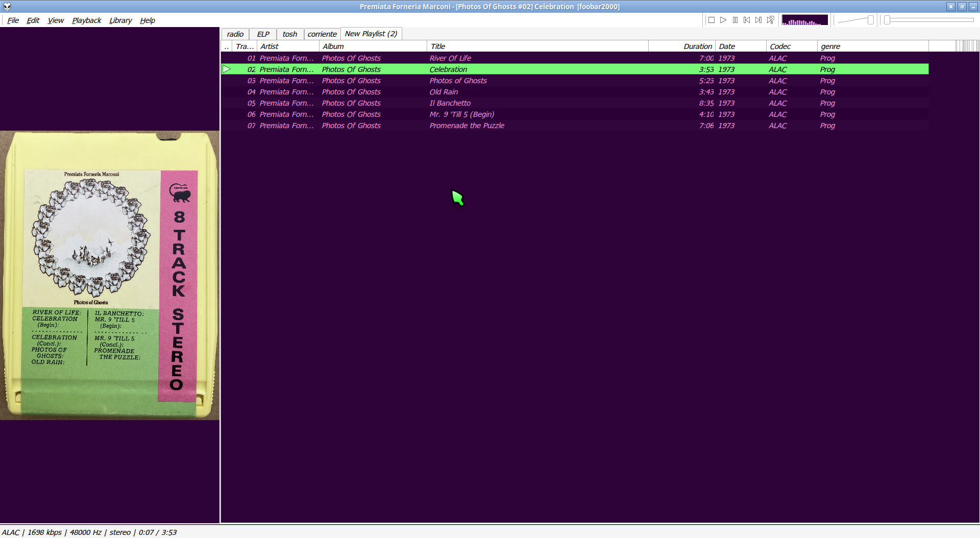
Task: Skip to the next track
Action: pyautogui.click(x=758, y=20)
